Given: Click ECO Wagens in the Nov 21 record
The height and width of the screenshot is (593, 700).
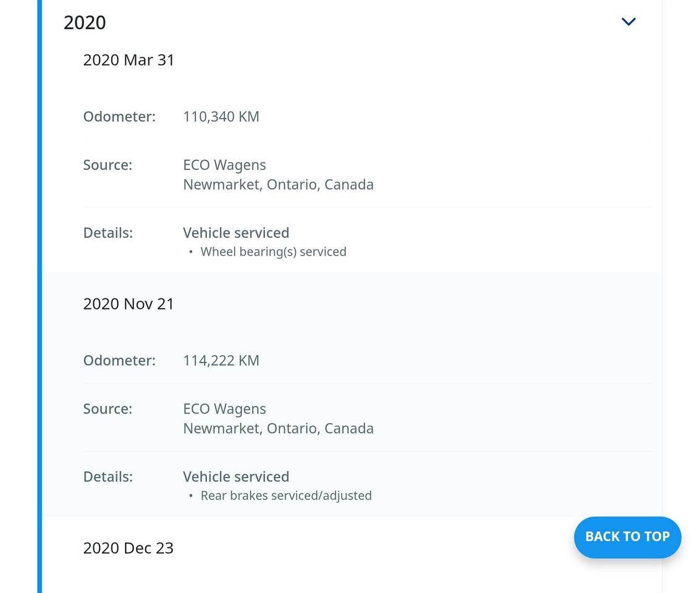Looking at the screenshot, I should pos(224,409).
